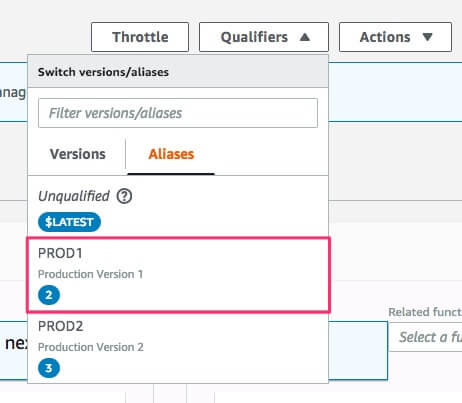Click the Switch versions/aliases header
Screen dimensions: 462x403
pos(103,72)
